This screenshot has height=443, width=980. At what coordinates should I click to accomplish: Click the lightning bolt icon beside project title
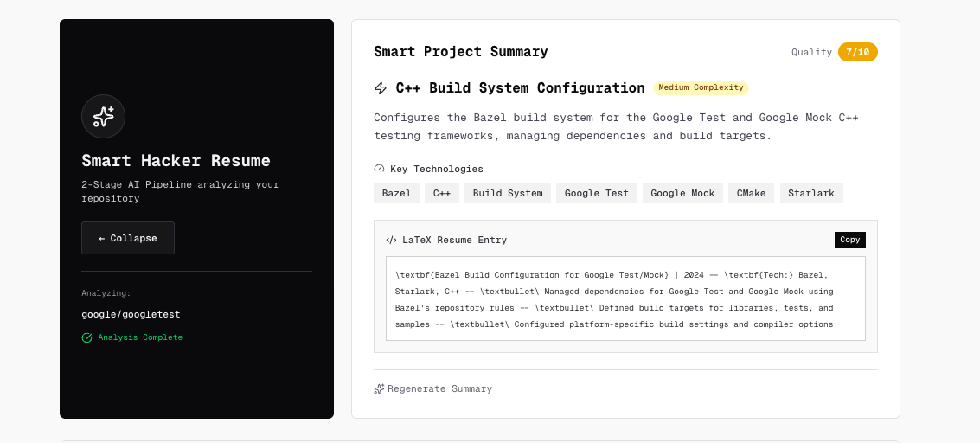point(381,88)
